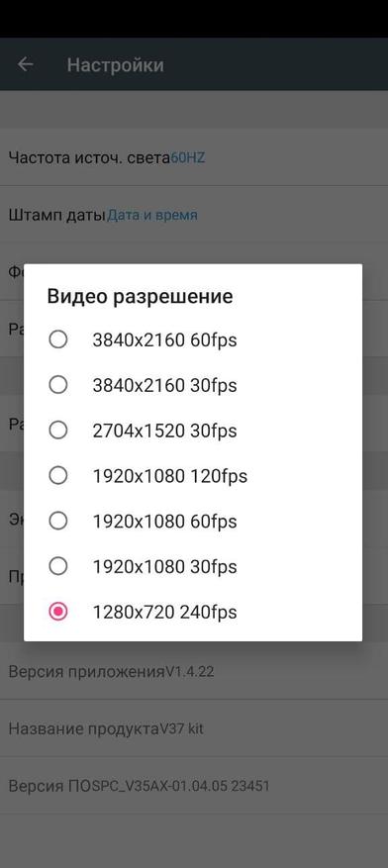The image size is (388, 868).
Task: Select 3840x2160 60fps radio button
Action: pyautogui.click(x=58, y=339)
